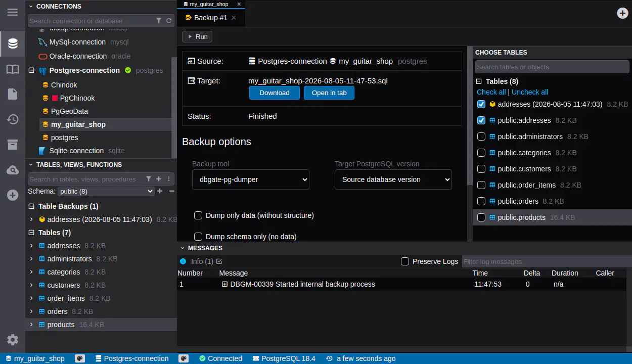Open the book-shaped sidebar icon
This screenshot has height=364, width=632.
click(13, 69)
